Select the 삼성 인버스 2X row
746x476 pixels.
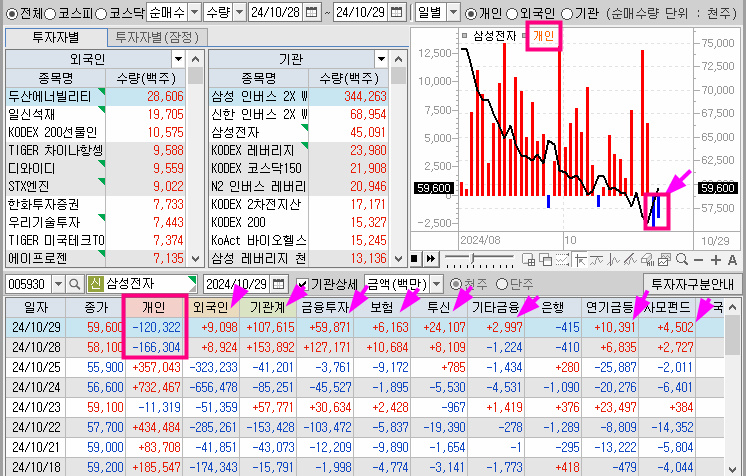[299, 96]
